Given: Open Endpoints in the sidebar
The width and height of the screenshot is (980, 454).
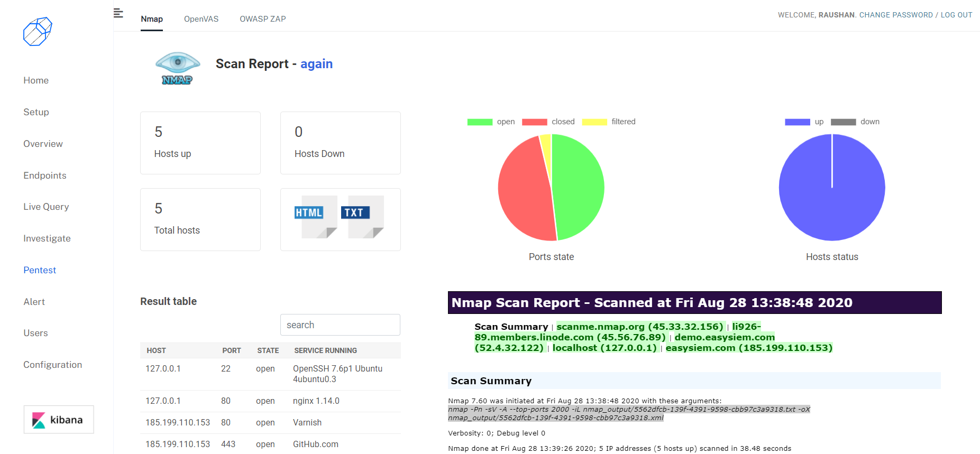Looking at the screenshot, I should click(x=45, y=175).
